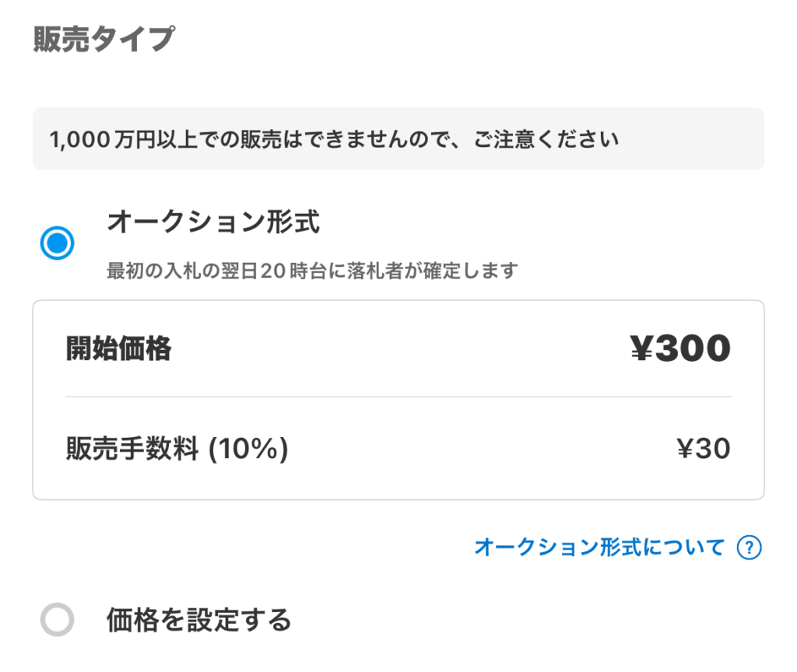The width and height of the screenshot is (797, 672).
Task: Click the gray sales limit notice banner
Action: (x=398, y=139)
